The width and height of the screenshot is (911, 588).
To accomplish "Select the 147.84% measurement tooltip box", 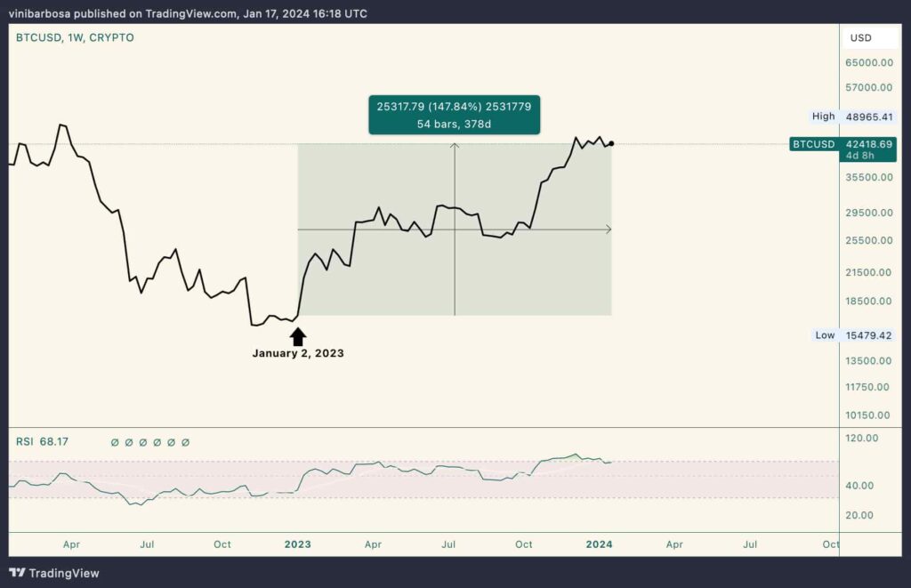I will click(x=455, y=115).
